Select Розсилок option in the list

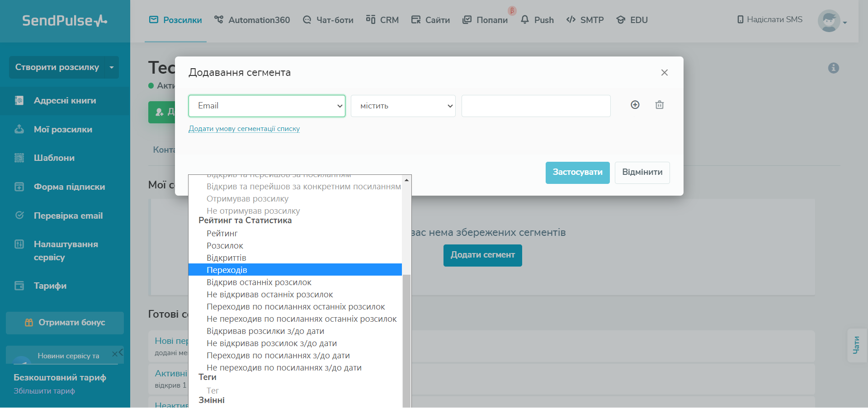tap(295, 245)
